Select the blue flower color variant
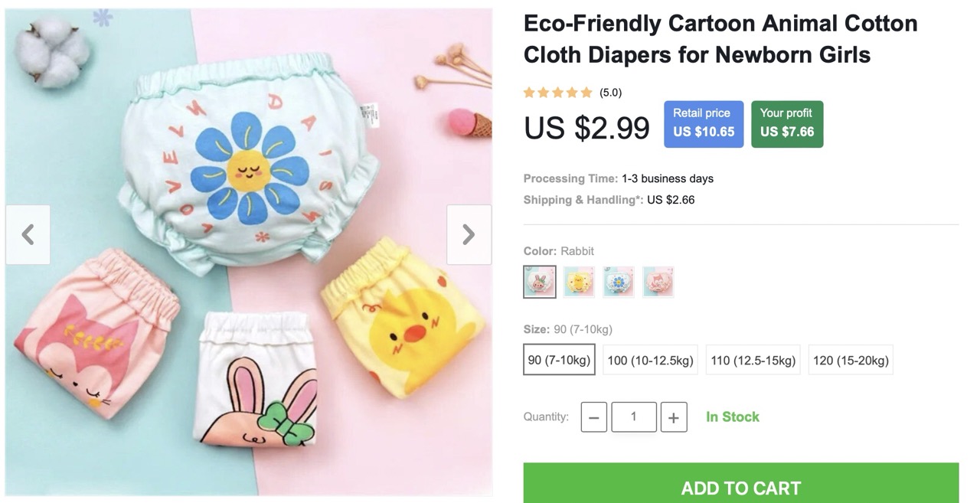The image size is (980, 503). coord(619,282)
